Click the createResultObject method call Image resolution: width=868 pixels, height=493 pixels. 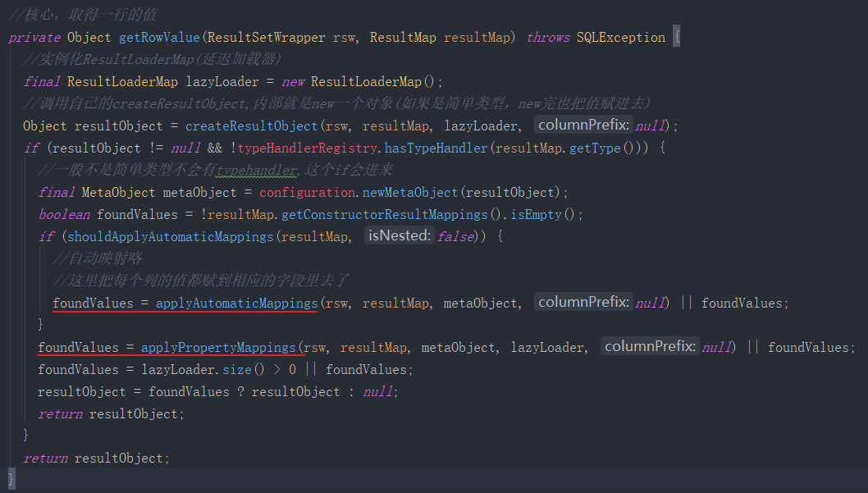(251, 126)
